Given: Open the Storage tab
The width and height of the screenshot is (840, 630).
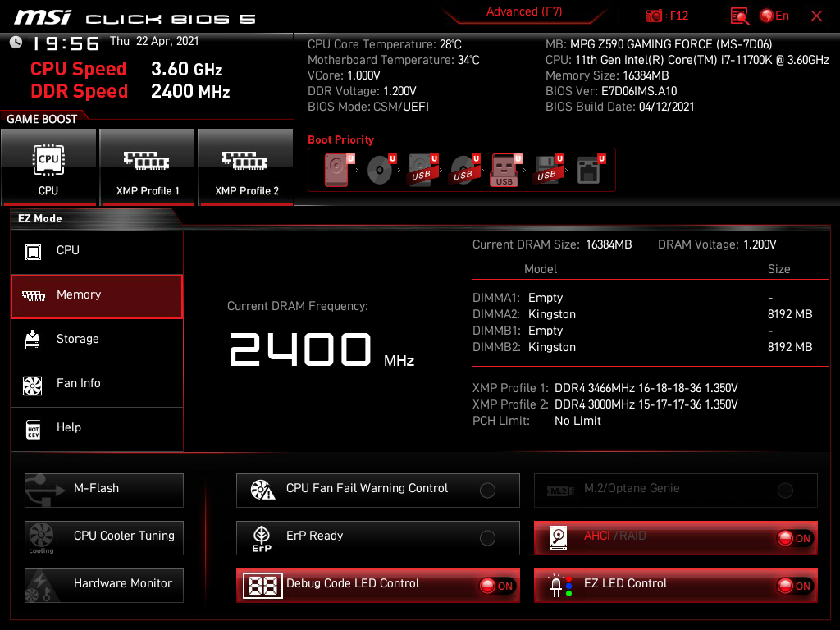Looking at the screenshot, I should click(97, 340).
